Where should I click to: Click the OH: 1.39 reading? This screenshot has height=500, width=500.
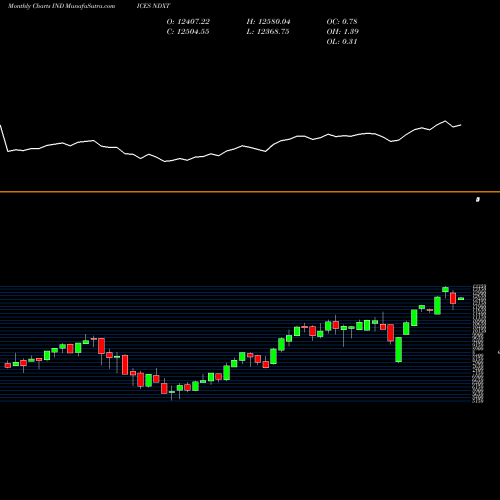[343, 32]
